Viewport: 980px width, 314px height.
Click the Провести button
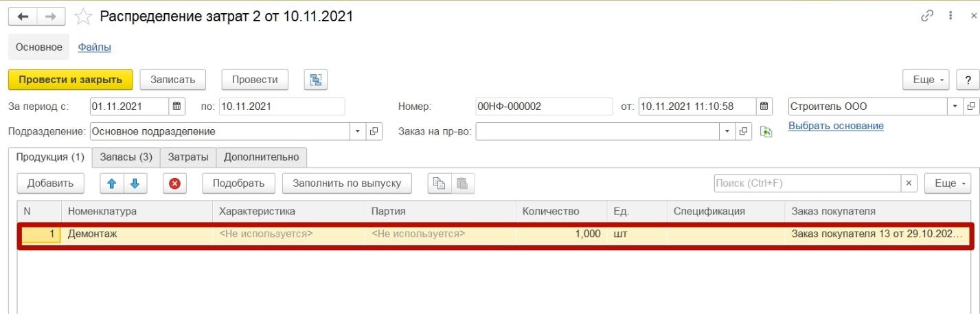(x=255, y=80)
